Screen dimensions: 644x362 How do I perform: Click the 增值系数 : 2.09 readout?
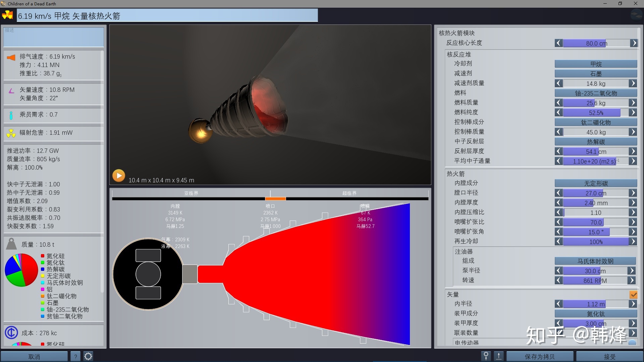coord(27,201)
